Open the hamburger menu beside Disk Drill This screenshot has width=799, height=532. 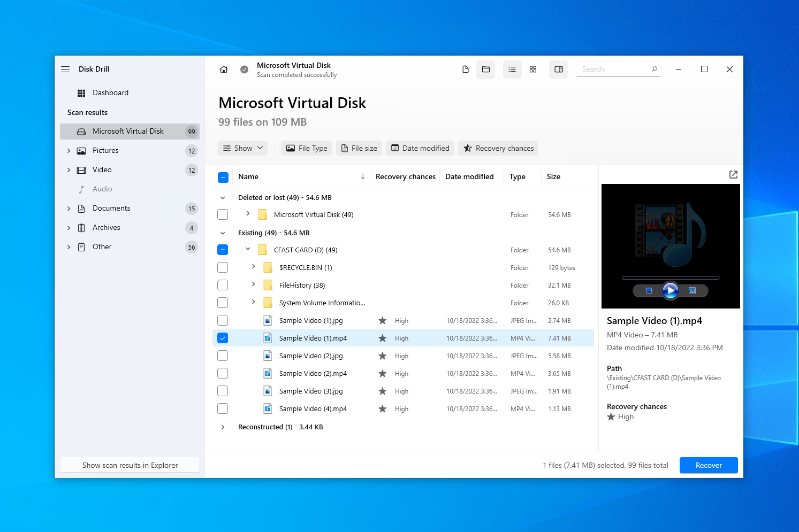pos(65,70)
